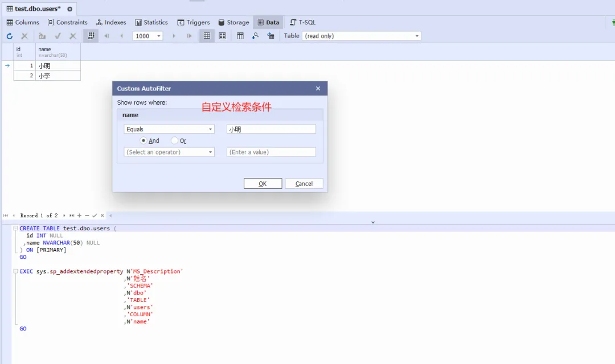
Task: Click the add record plus icon
Action: pyautogui.click(x=79, y=216)
